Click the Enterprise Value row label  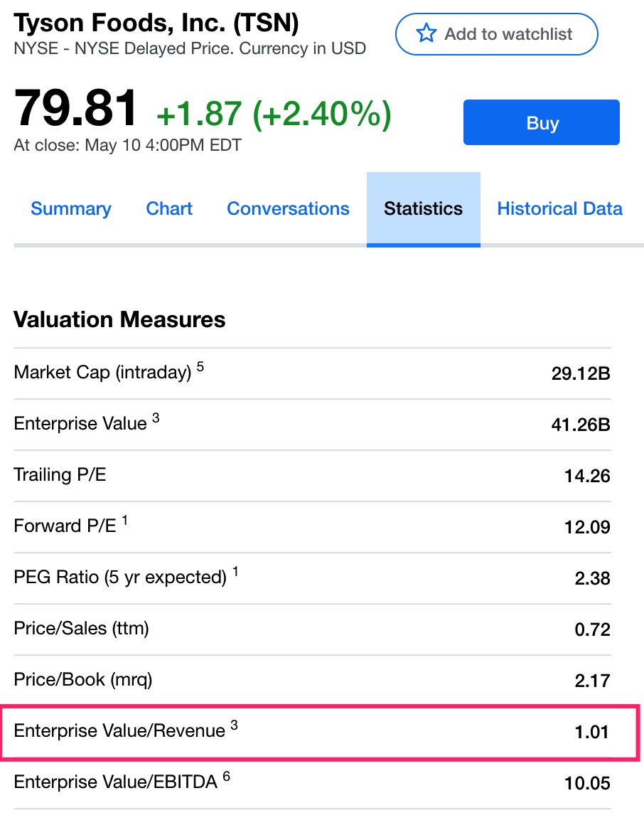[x=80, y=424]
